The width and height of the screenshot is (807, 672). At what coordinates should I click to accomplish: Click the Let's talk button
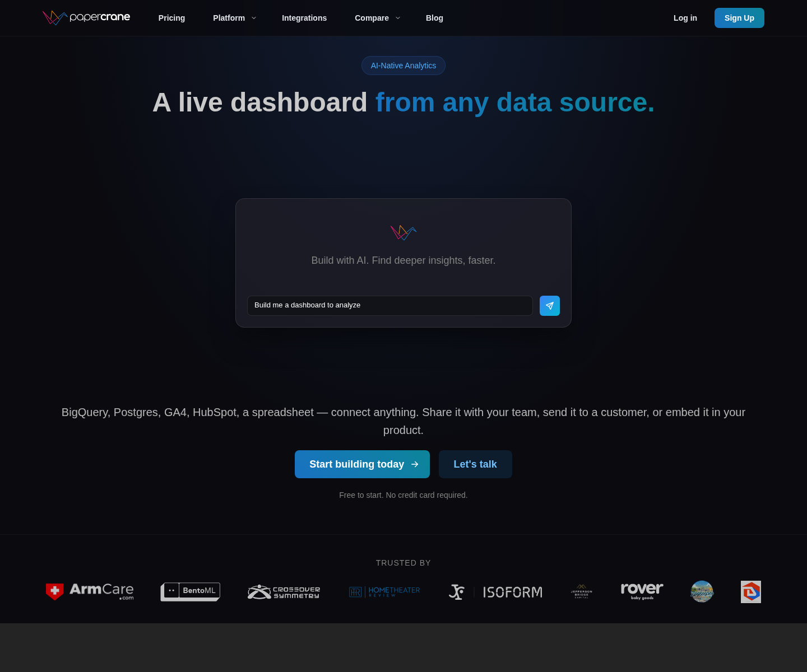pos(475,464)
